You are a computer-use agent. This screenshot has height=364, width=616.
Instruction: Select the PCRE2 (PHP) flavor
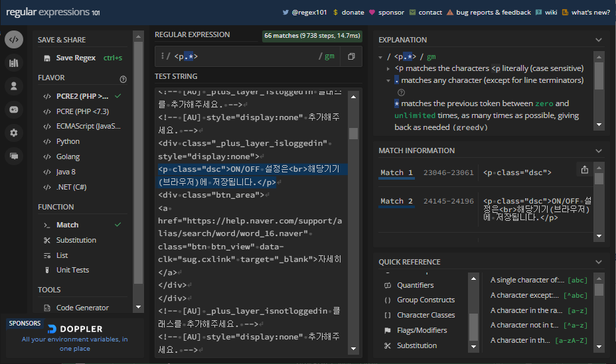click(x=82, y=96)
